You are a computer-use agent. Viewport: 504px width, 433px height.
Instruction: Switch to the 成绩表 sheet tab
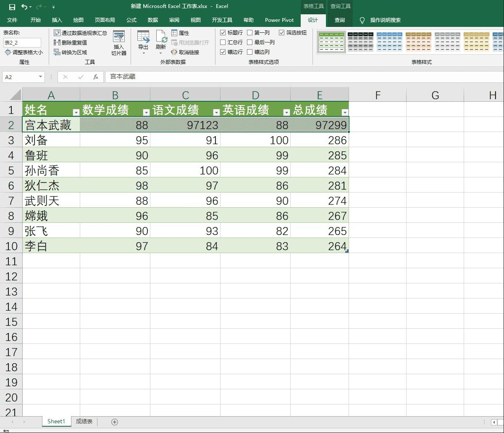84,421
